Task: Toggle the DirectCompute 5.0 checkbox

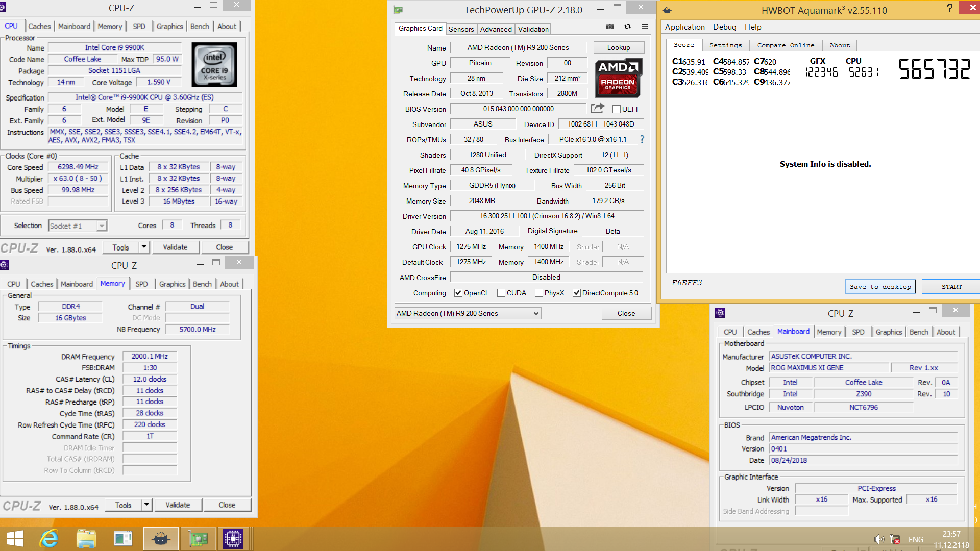Action: (577, 293)
